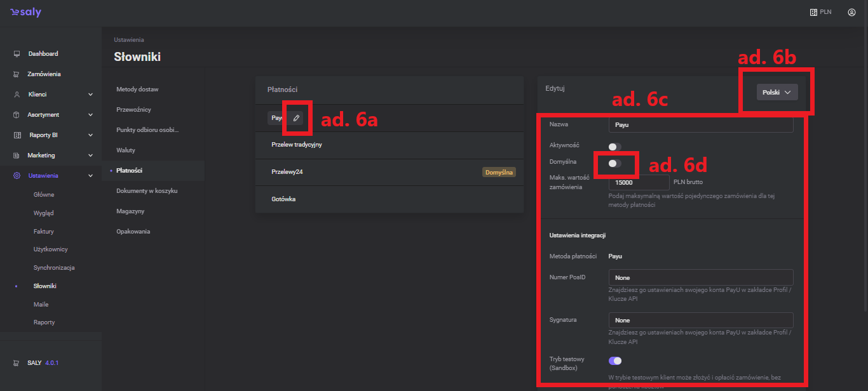Click the Maks. wartość zamówienia field
Screen dimensions: 868x391
pos(638,182)
